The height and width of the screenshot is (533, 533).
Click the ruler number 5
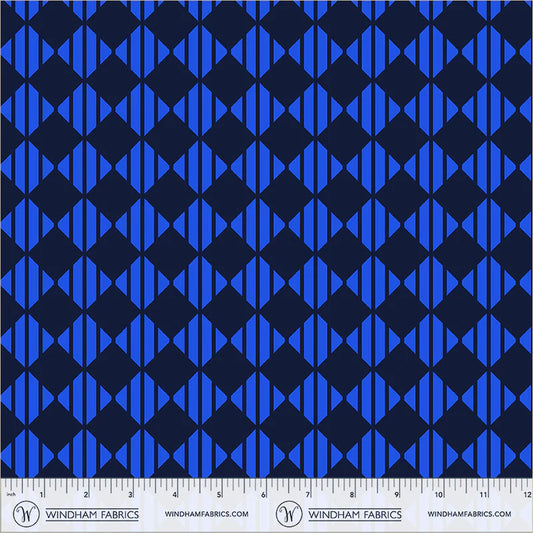coord(219,495)
